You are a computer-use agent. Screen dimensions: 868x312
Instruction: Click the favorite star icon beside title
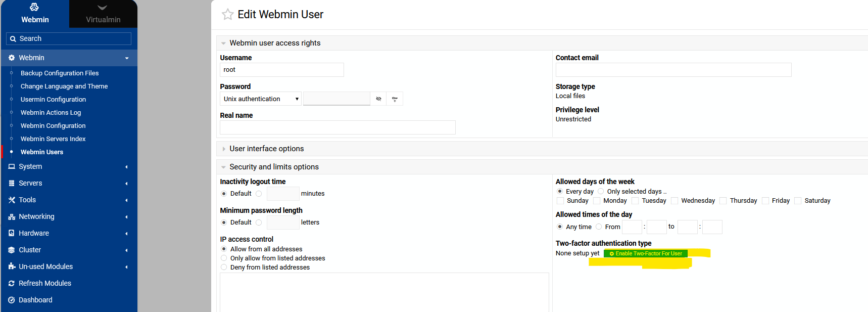pos(227,15)
